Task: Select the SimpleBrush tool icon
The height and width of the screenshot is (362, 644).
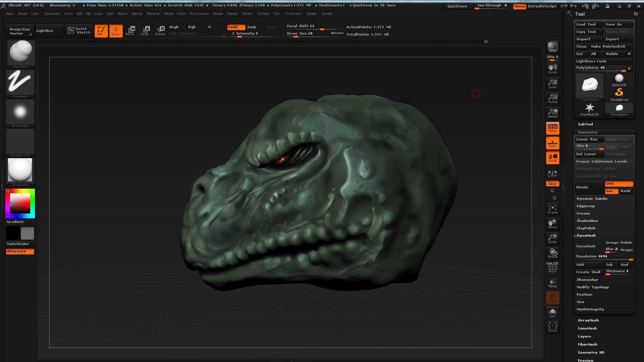Action: tap(619, 93)
